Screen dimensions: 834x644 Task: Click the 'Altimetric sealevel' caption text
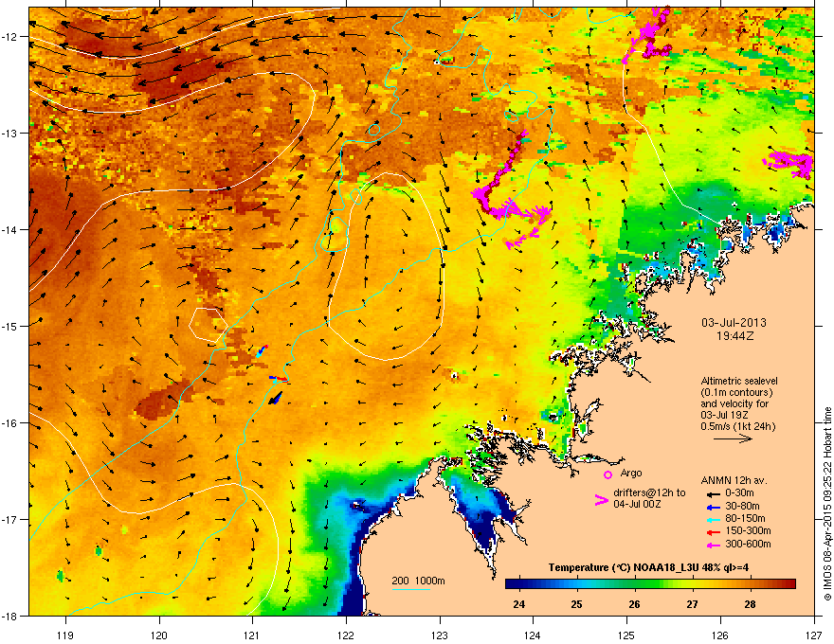click(x=739, y=381)
